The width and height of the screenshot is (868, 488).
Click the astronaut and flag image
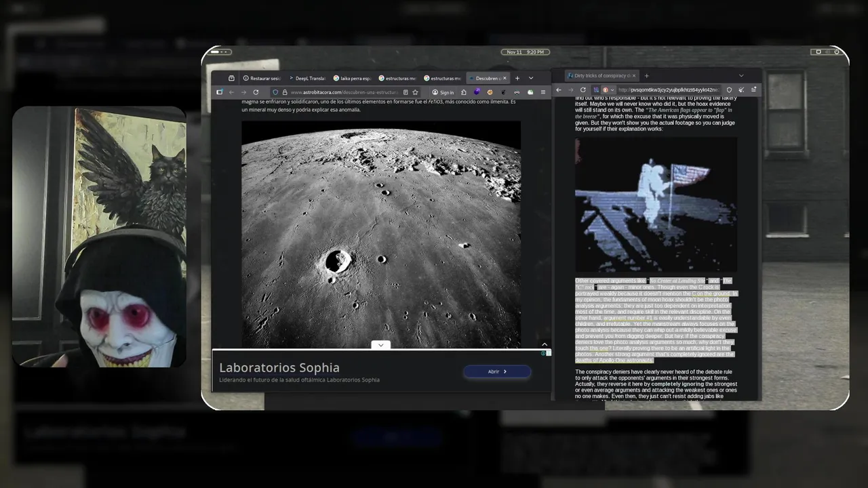point(656,205)
